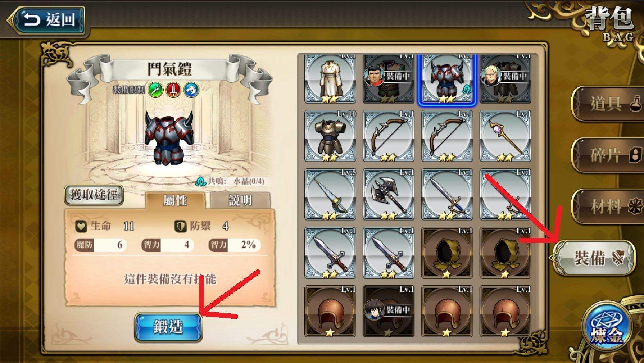Select the 裝備 equipment category

(594, 258)
